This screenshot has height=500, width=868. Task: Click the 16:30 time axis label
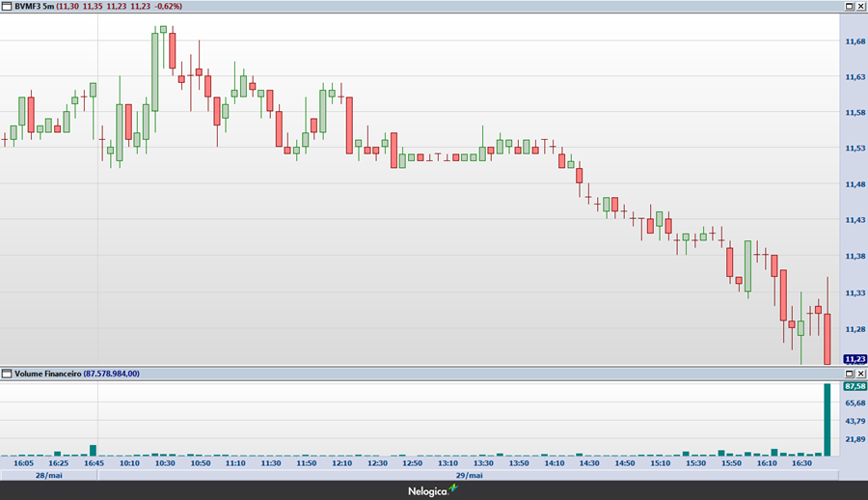pos(802,463)
